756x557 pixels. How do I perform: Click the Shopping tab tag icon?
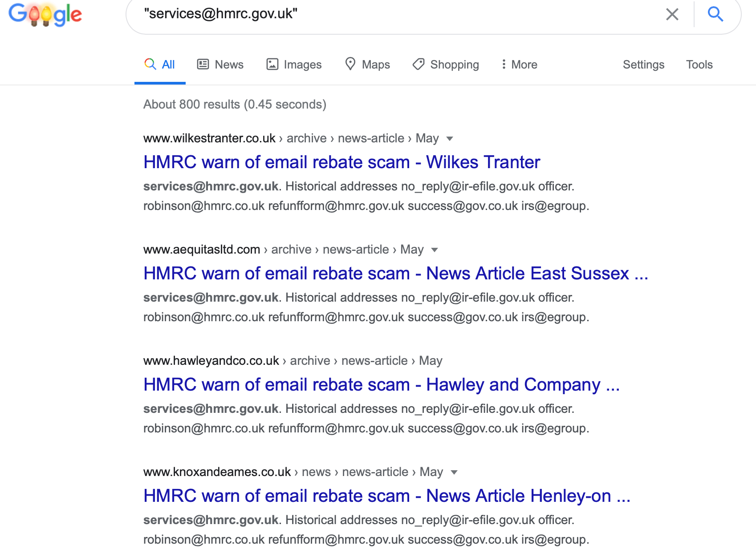coord(419,64)
